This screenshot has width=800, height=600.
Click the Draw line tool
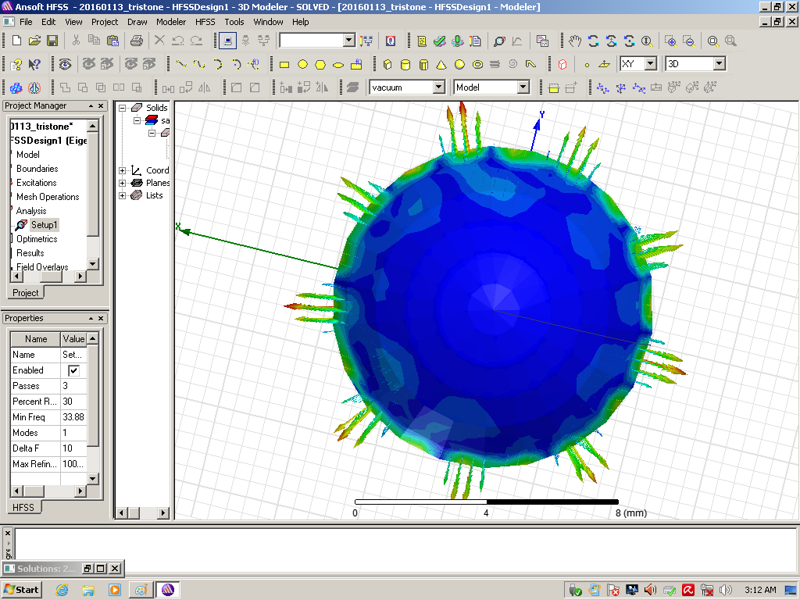pos(181,64)
